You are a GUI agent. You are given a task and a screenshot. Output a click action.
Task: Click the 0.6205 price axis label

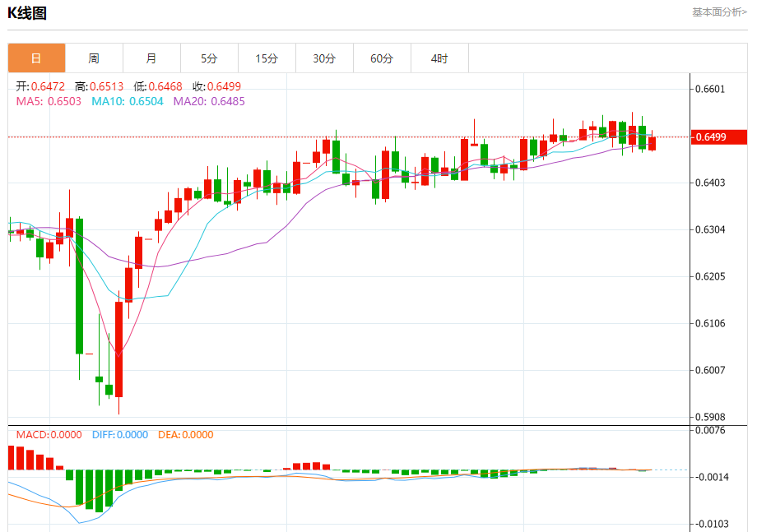(x=709, y=276)
